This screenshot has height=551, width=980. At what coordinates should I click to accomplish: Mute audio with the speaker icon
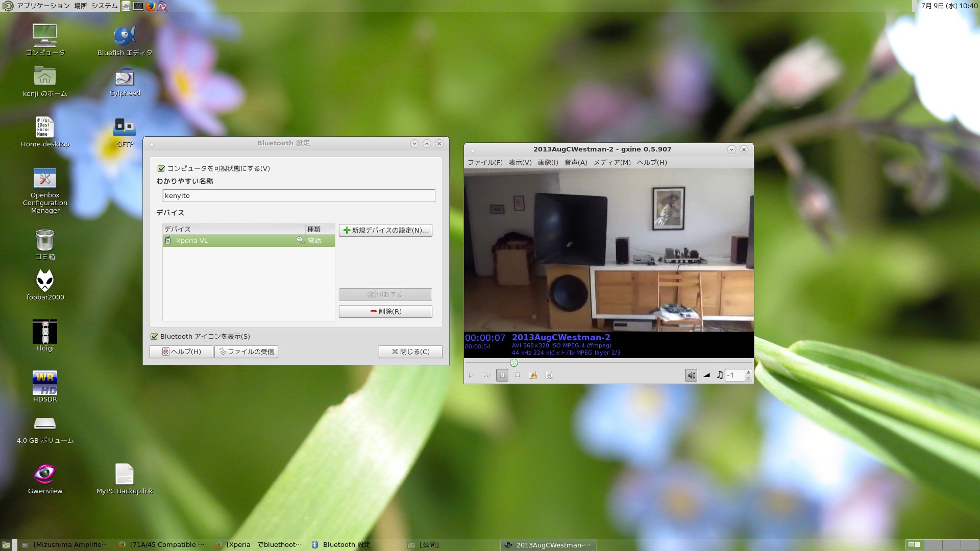[x=691, y=375]
